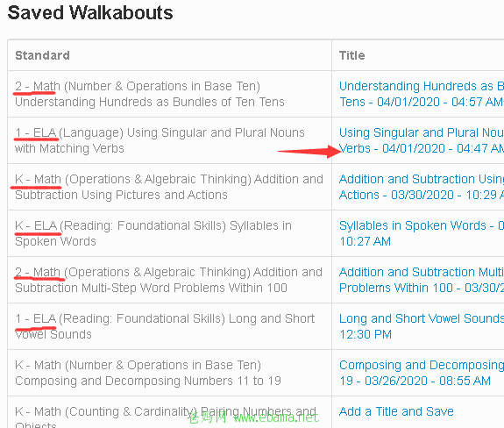Click the red arrow annotation
504x428 pixels.
(x=309, y=151)
